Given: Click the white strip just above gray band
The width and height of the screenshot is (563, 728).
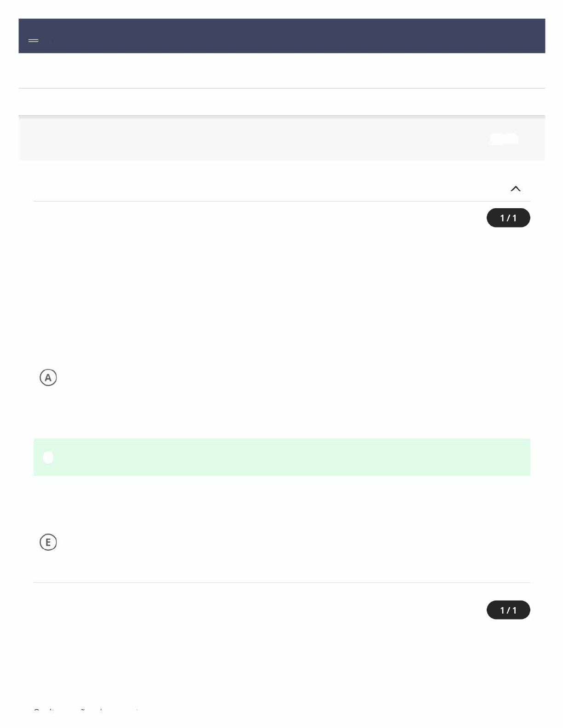Looking at the screenshot, I should coord(281,102).
